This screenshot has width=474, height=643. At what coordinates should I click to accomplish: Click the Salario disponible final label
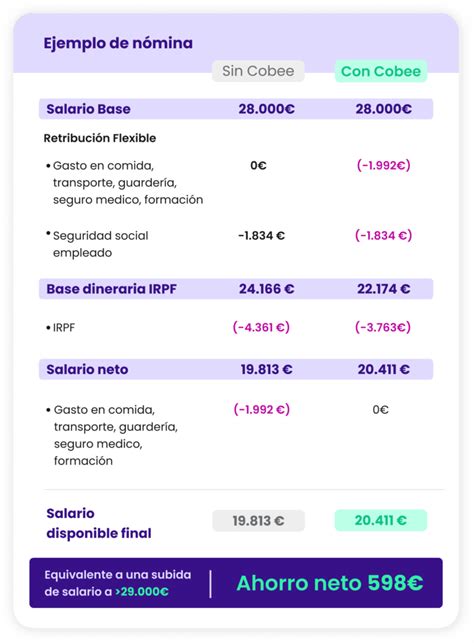99,523
